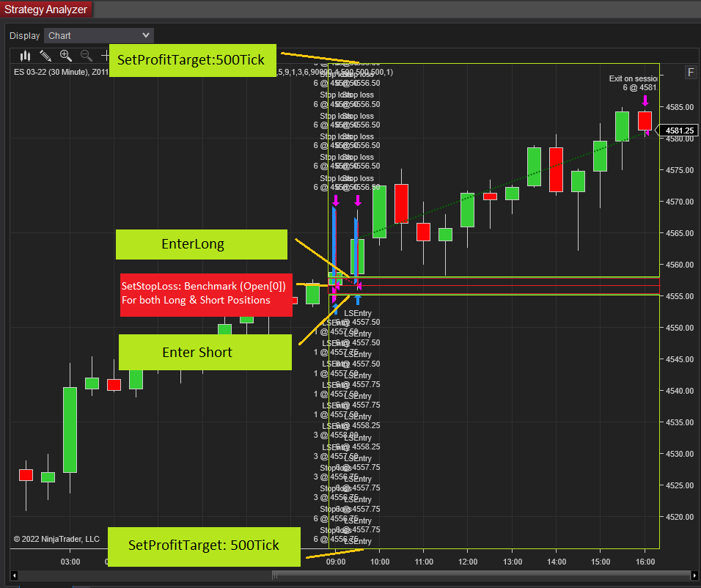Click the '14:00' time axis label

tap(557, 562)
